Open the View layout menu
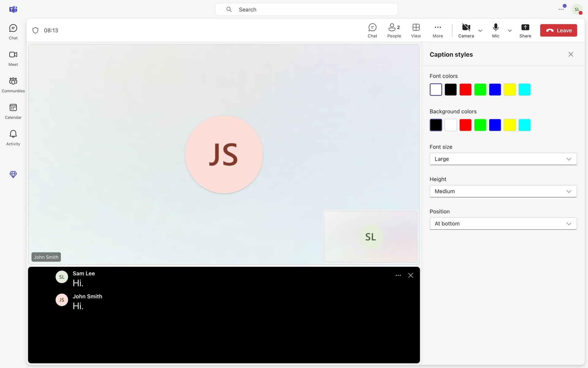This screenshot has width=588, height=368. [x=416, y=31]
